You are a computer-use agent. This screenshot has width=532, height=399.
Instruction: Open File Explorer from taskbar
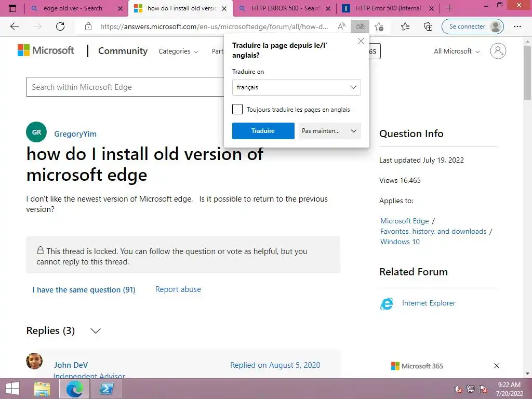pyautogui.click(x=42, y=389)
